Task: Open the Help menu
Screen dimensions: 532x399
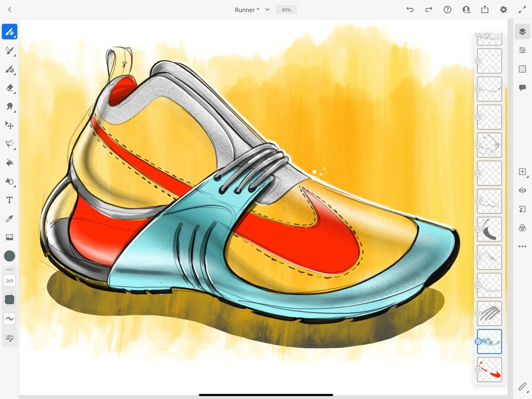Action: click(x=448, y=10)
